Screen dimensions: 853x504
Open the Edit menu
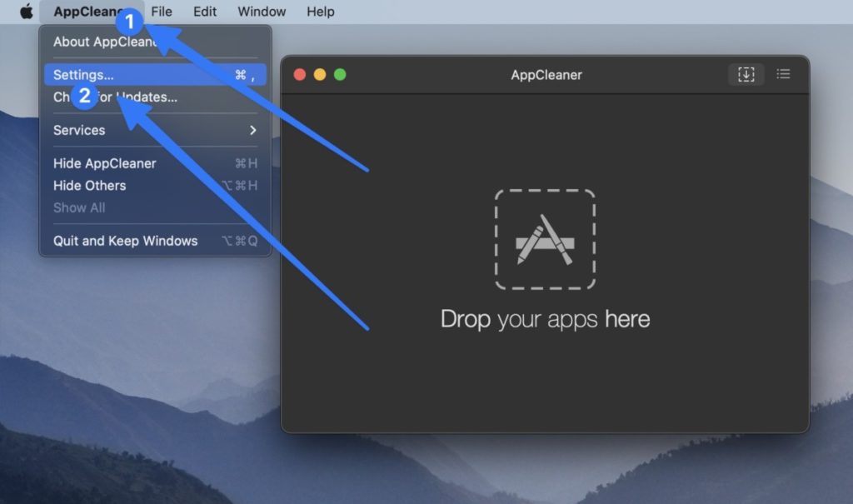(x=205, y=12)
